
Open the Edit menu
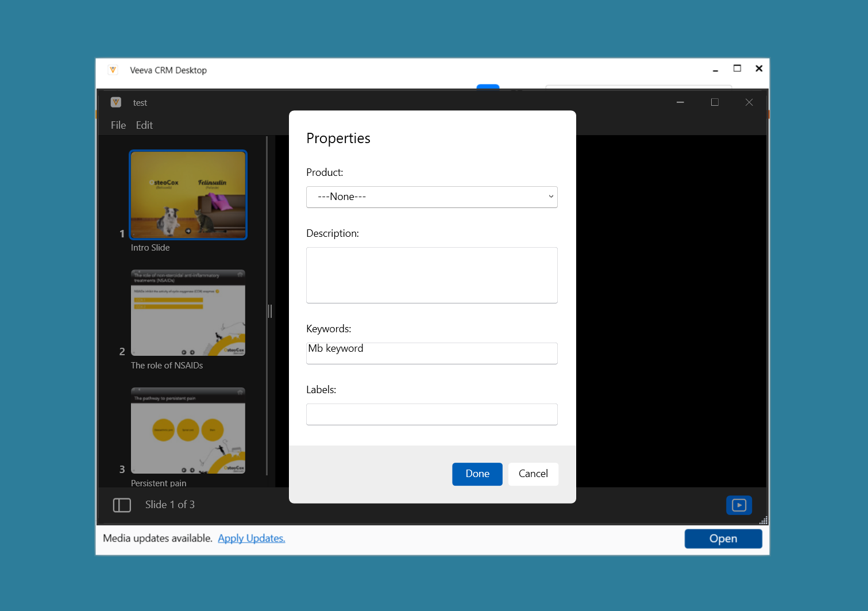(144, 125)
